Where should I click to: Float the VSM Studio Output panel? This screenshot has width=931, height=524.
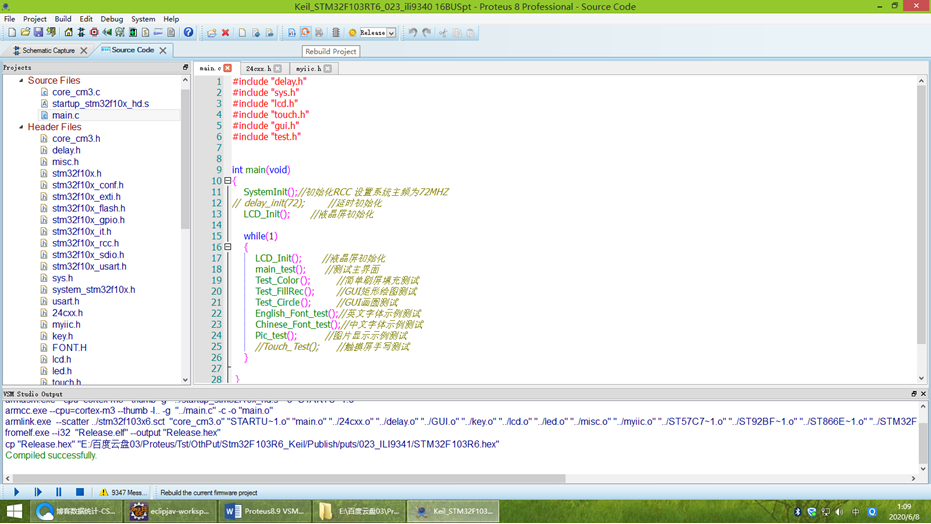point(914,393)
